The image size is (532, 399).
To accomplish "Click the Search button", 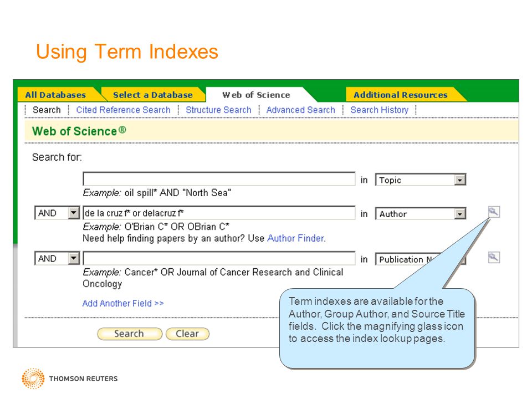I will tap(130, 334).
